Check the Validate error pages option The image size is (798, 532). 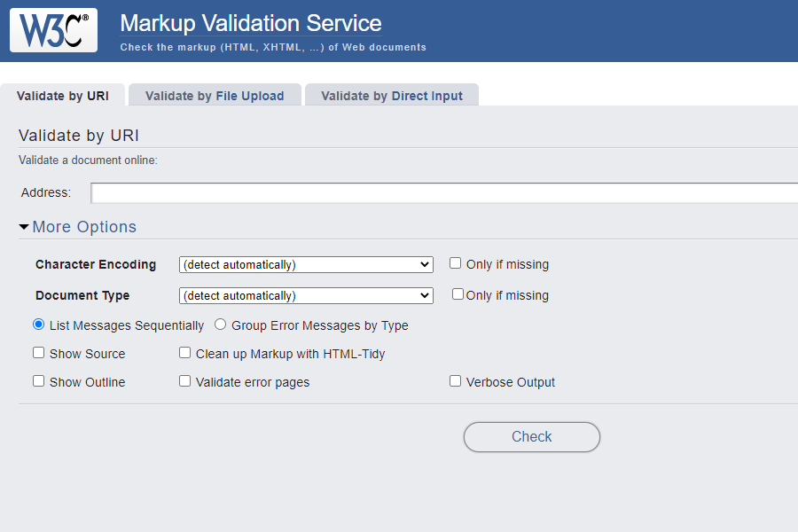tap(185, 381)
